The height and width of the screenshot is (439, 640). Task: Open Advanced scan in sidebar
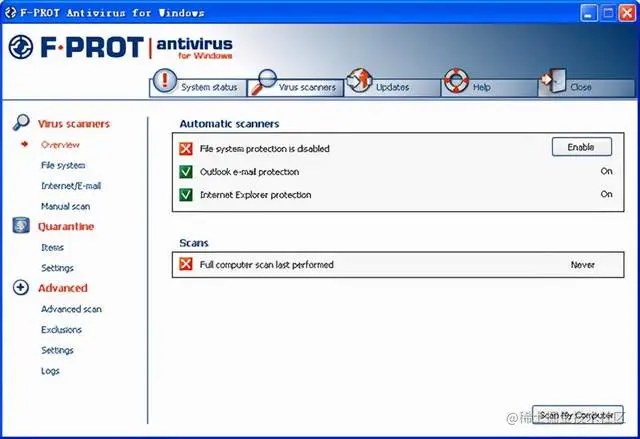71,309
